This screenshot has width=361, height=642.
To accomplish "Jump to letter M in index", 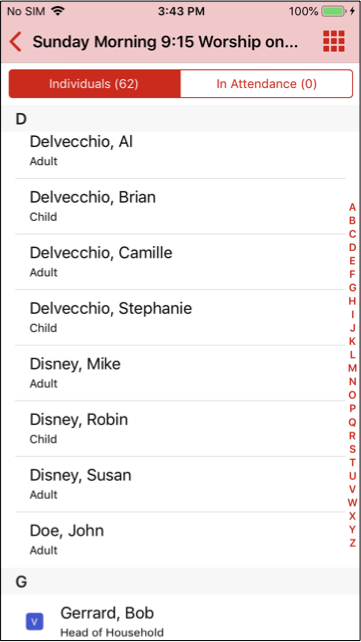I will coord(352,368).
